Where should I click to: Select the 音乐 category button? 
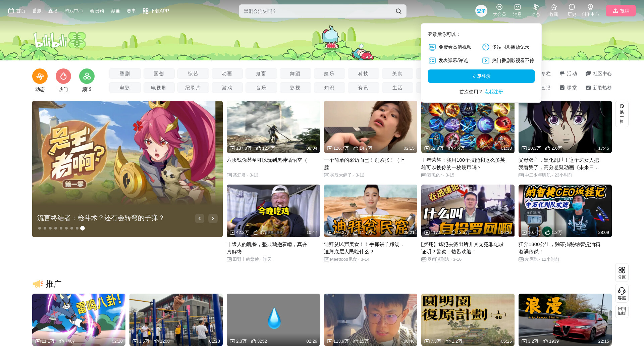point(261,88)
